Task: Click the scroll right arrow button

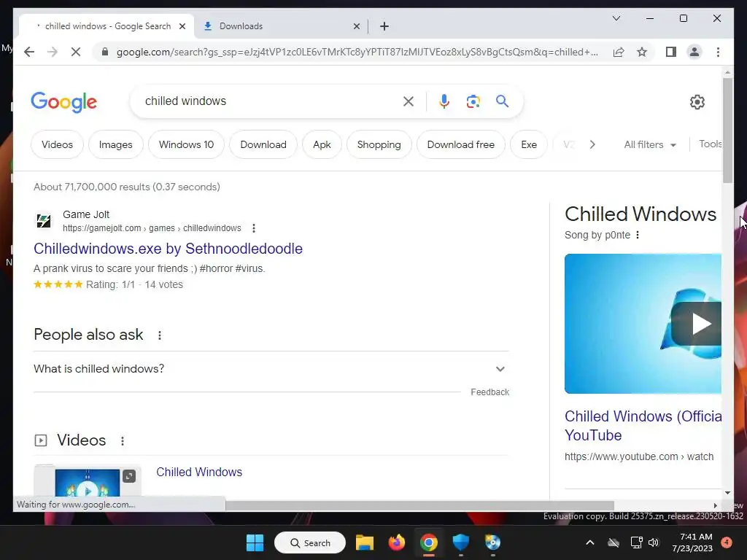Action: pos(715,505)
